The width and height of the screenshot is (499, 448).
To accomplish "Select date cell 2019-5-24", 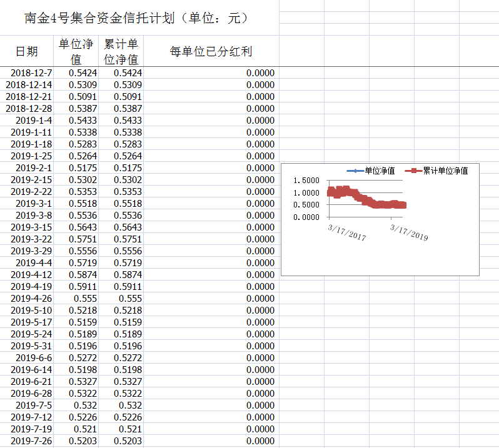I will pyautogui.click(x=27, y=334).
